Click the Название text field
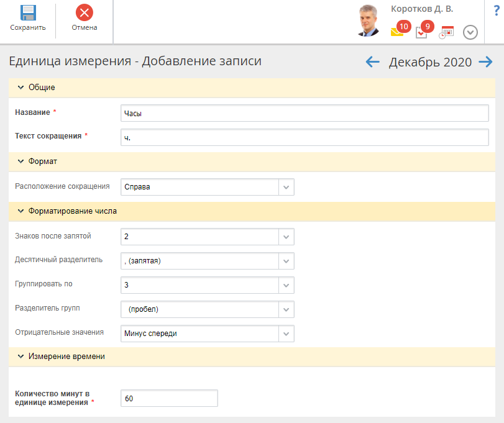504x423 pixels. click(x=305, y=114)
